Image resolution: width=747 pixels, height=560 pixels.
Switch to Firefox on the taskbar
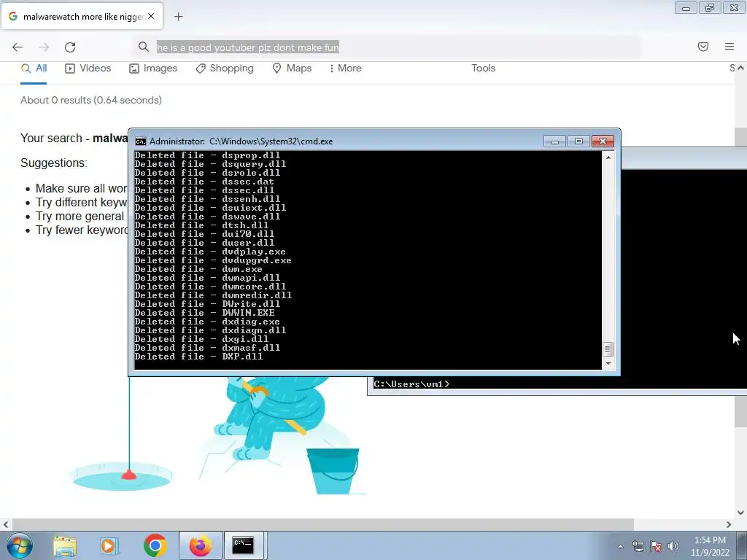tap(200, 545)
